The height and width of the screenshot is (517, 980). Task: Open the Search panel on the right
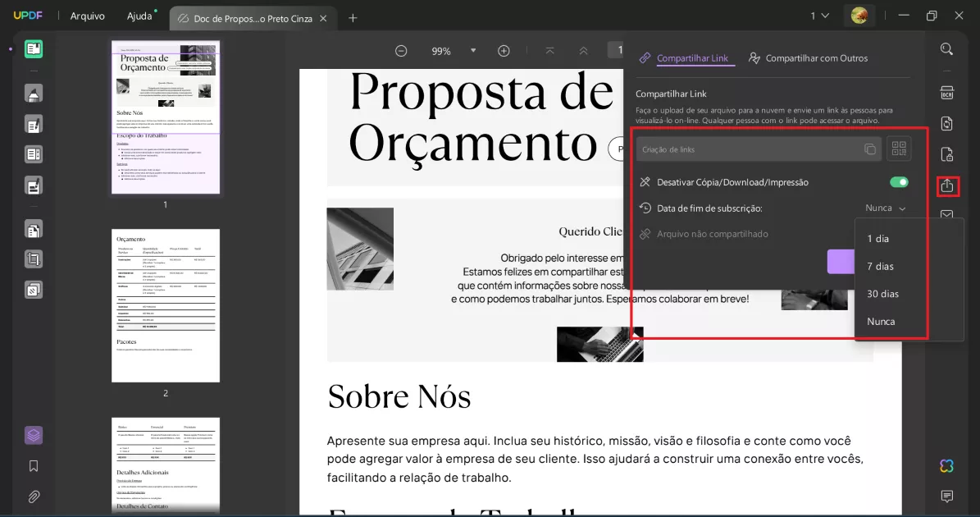(946, 48)
